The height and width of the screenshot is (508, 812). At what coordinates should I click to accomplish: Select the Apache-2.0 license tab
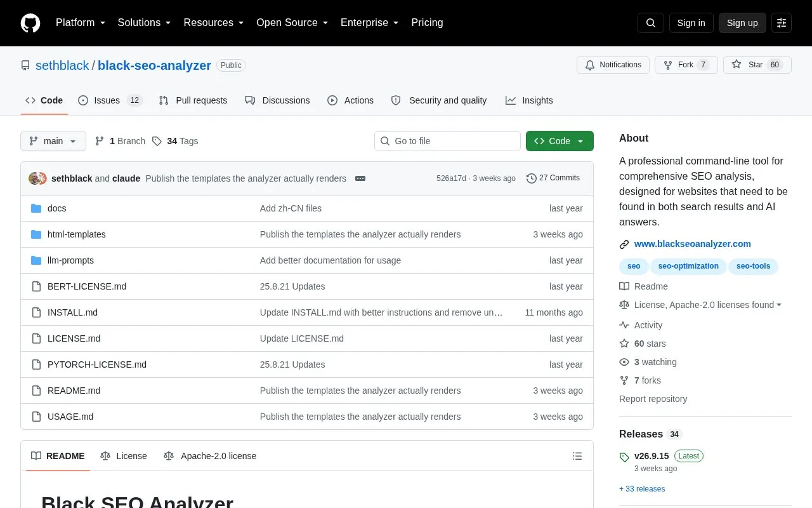pos(210,456)
